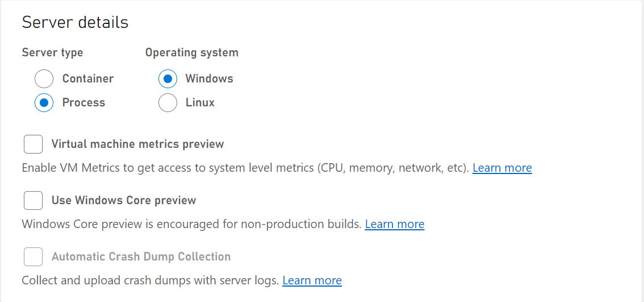
Task: Check the Automatic Crash Dump Collection box
Action: point(34,257)
